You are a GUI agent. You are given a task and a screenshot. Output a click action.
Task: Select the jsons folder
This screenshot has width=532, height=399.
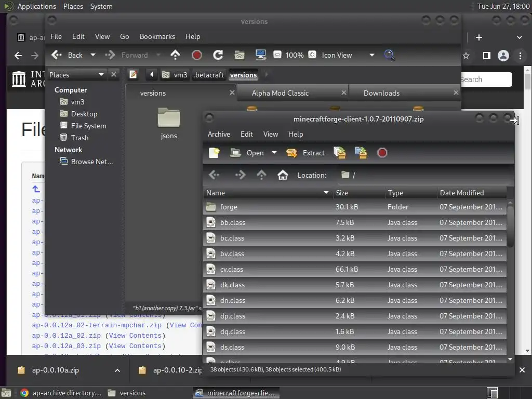pyautogui.click(x=169, y=123)
